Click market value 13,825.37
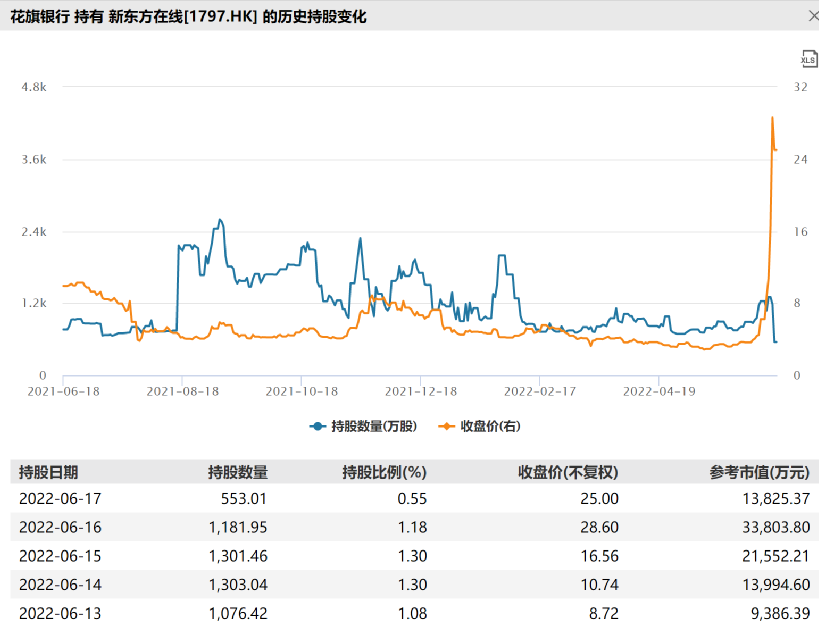Screen dimensions: 819x626 tap(776, 499)
